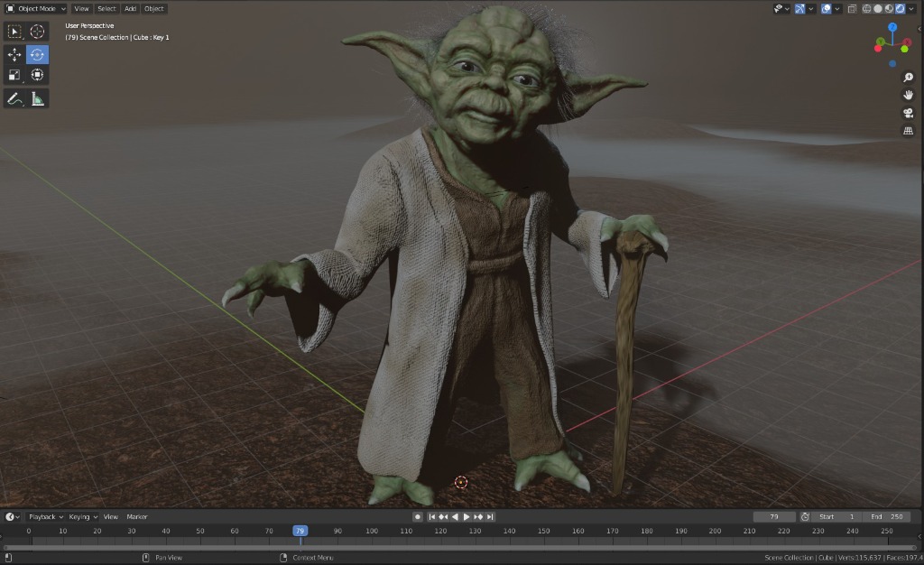Switch perspective/orthographic with grid icon
Viewport: 924px width, 565px height.
[908, 131]
